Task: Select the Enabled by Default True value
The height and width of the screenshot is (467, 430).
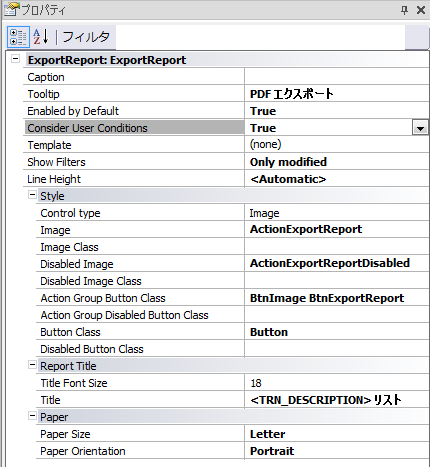Action: click(337, 111)
